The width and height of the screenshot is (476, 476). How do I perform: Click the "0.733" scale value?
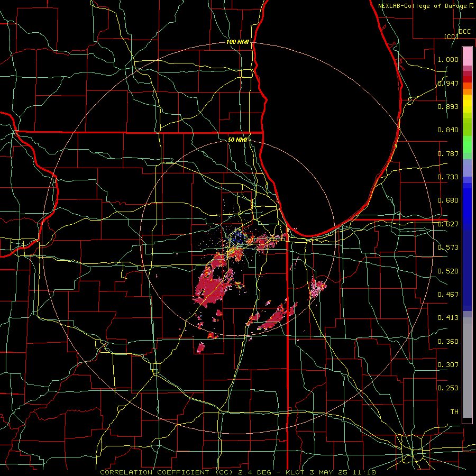[x=448, y=177]
